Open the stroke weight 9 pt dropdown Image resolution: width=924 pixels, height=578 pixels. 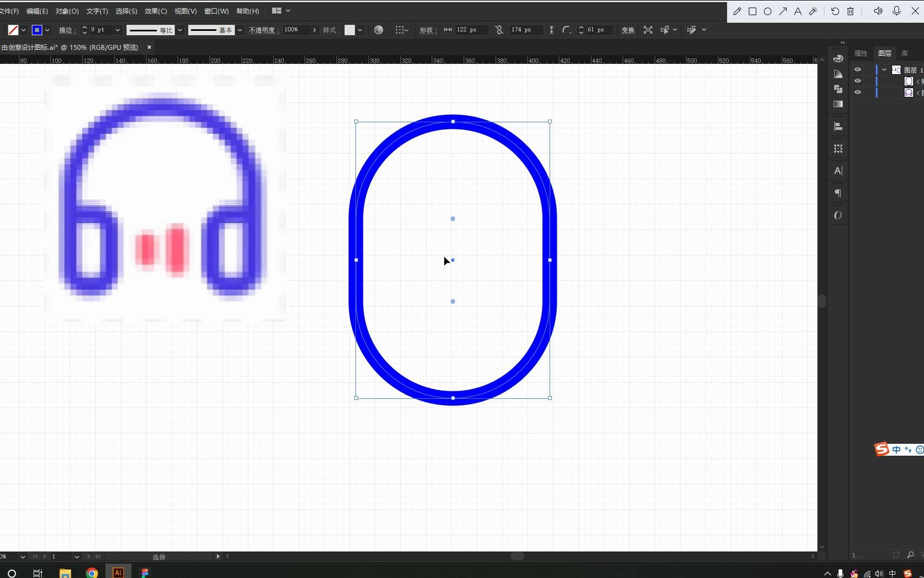click(x=117, y=30)
